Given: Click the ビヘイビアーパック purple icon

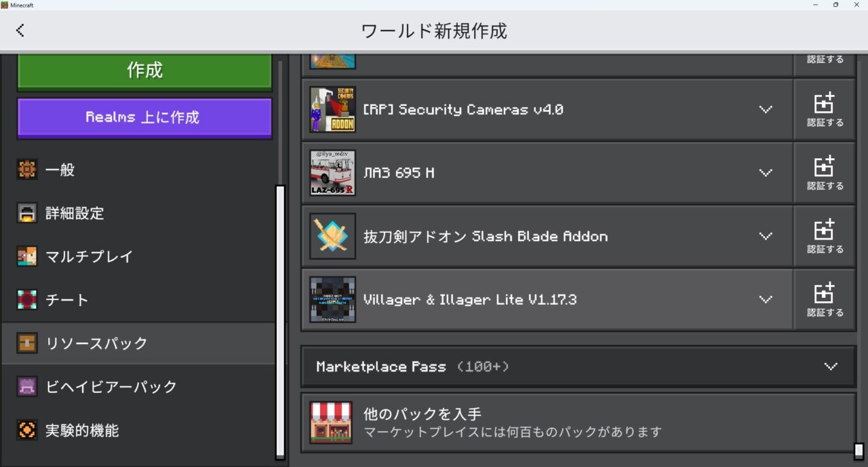Looking at the screenshot, I should pyautogui.click(x=27, y=387).
